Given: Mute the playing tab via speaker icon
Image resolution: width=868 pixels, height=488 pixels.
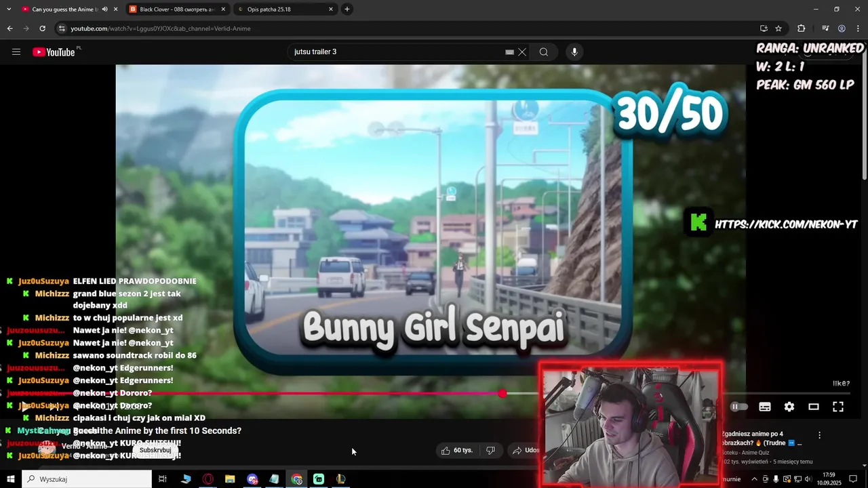Looking at the screenshot, I should coord(104,9).
